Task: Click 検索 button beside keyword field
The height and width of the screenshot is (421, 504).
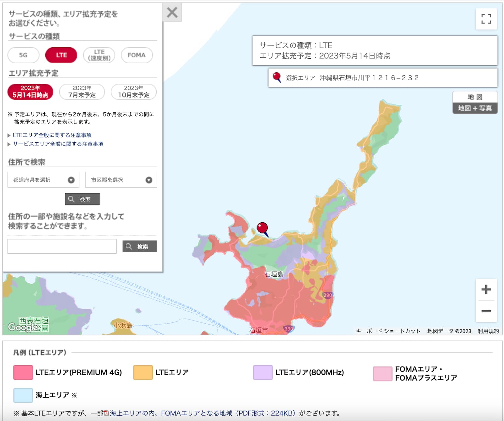Action: click(140, 246)
